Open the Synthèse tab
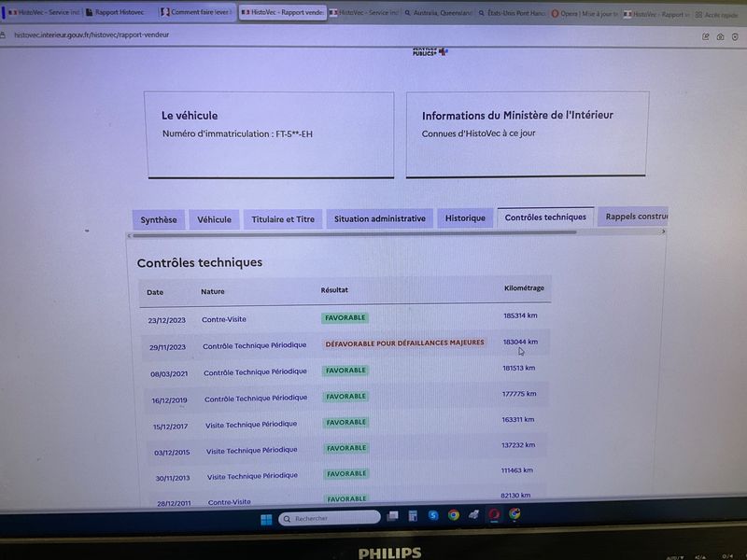Image resolution: width=747 pixels, height=560 pixels. click(159, 220)
